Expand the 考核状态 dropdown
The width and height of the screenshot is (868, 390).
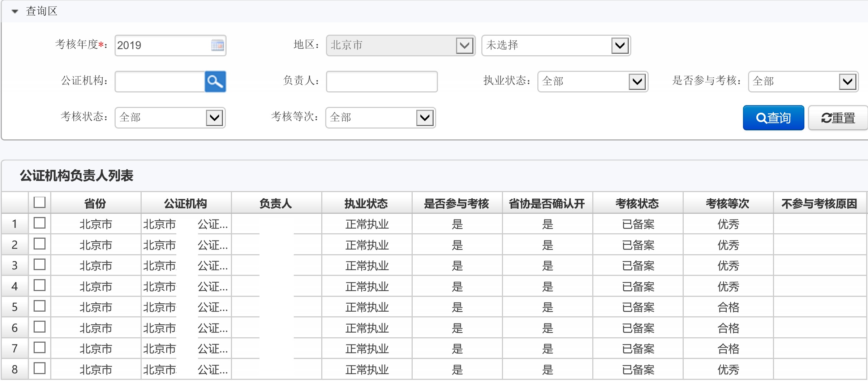tap(214, 118)
